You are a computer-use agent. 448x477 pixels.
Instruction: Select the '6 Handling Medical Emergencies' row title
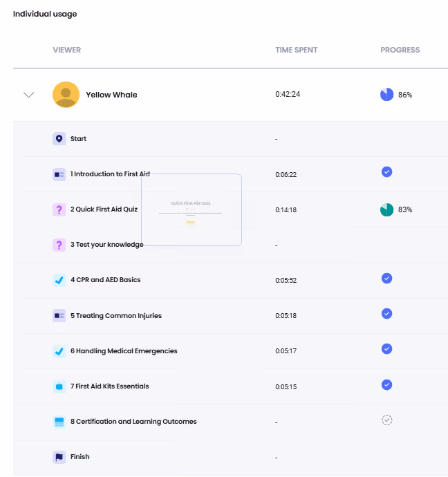point(124,351)
